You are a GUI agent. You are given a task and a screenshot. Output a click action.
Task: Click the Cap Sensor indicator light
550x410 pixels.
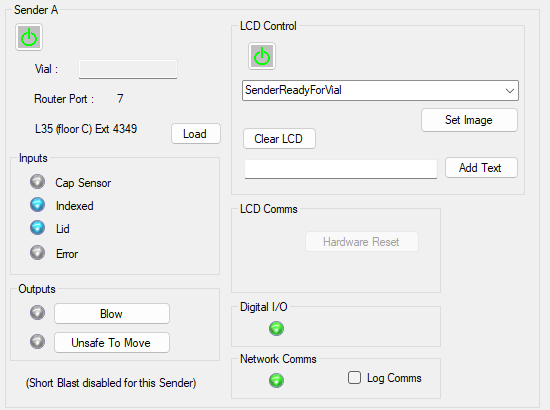coord(37,182)
